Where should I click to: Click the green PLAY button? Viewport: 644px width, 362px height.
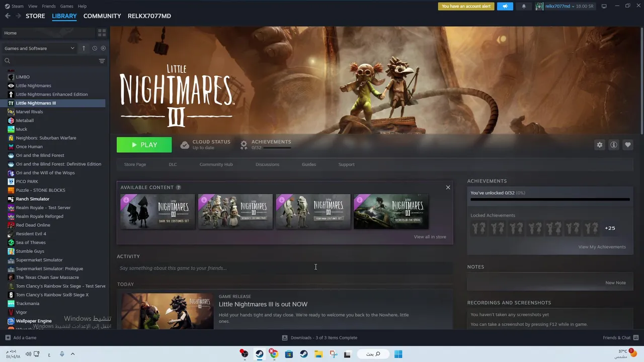click(144, 145)
